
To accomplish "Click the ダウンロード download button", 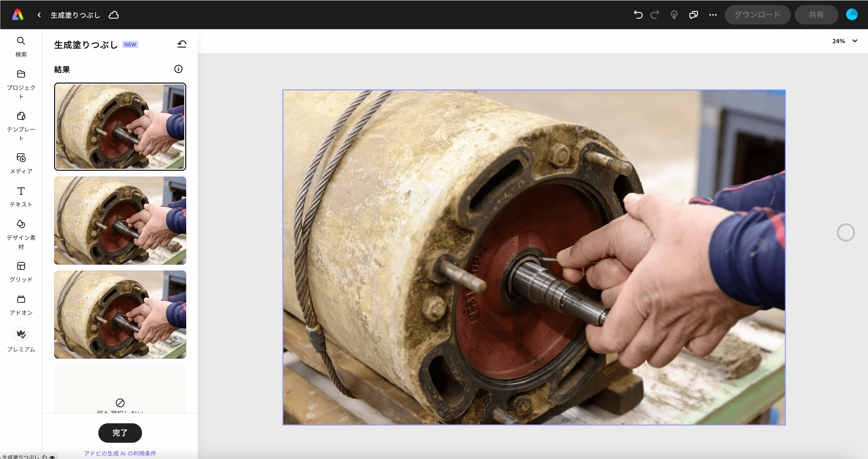I will pyautogui.click(x=757, y=15).
